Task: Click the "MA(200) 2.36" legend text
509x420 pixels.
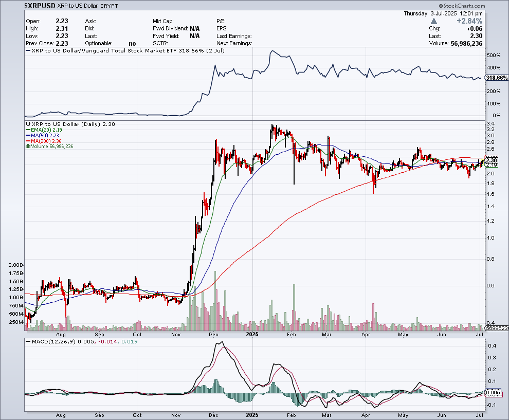Action: point(46,141)
